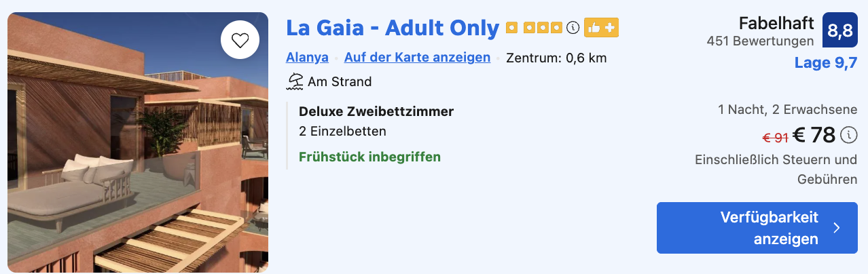This screenshot has width=868, height=274.
Task: Click the blue 8,8 review score badge
Action: pos(839,30)
